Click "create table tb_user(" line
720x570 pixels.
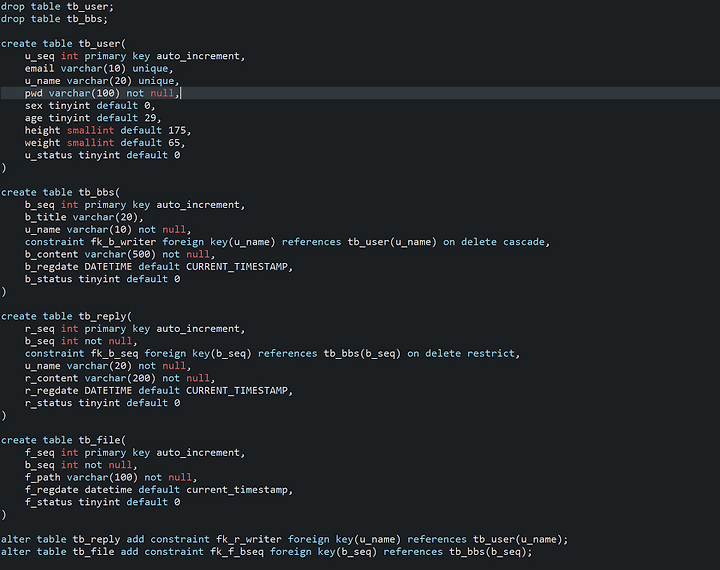click(x=63, y=44)
